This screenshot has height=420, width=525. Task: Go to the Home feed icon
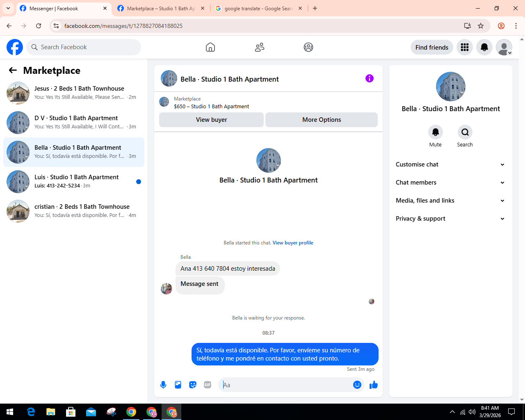(210, 47)
